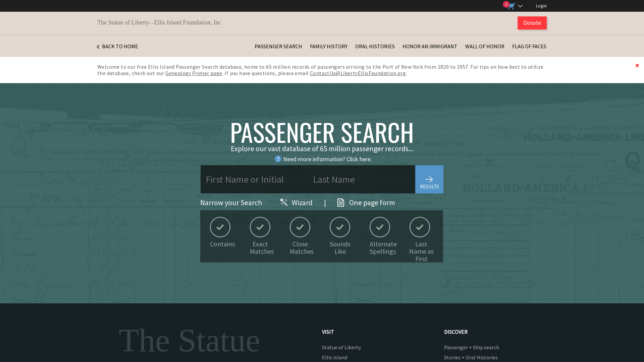644x362 pixels.
Task: Click the Wizard wand icon
Action: [x=284, y=202]
